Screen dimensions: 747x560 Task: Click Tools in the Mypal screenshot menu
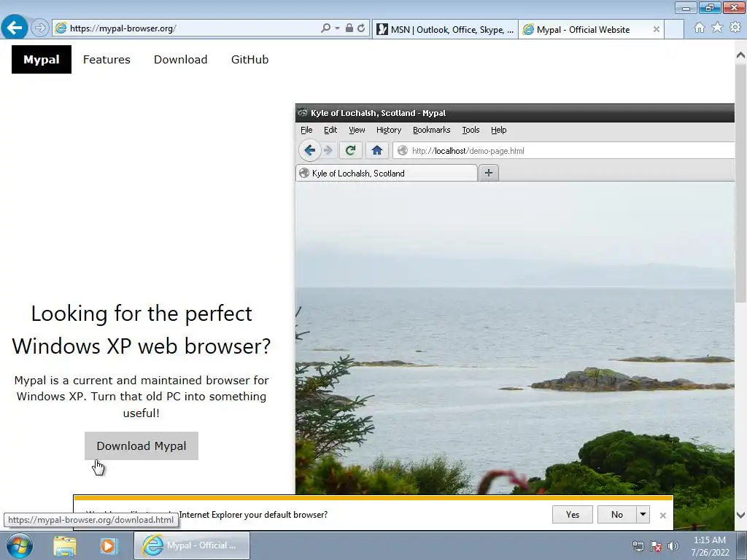471,130
